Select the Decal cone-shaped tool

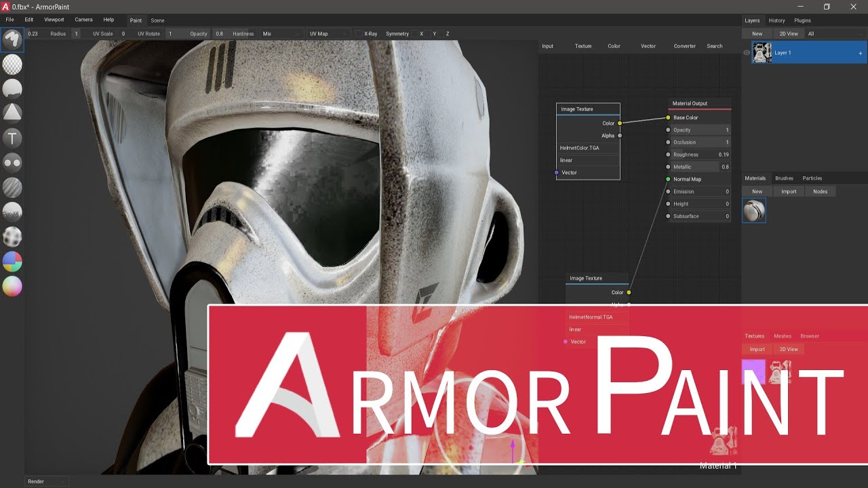(x=12, y=113)
